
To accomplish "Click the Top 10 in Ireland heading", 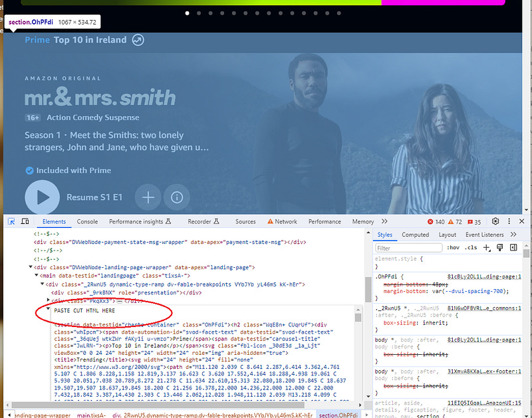I will coord(90,40).
